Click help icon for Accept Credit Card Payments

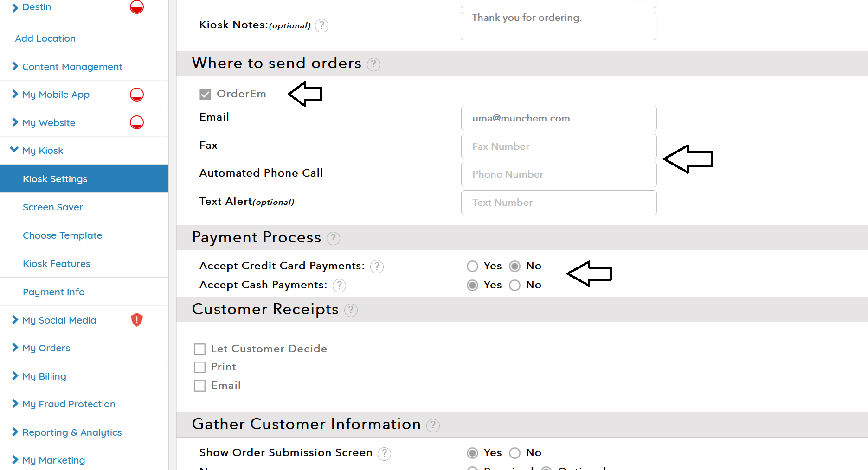[377, 267]
